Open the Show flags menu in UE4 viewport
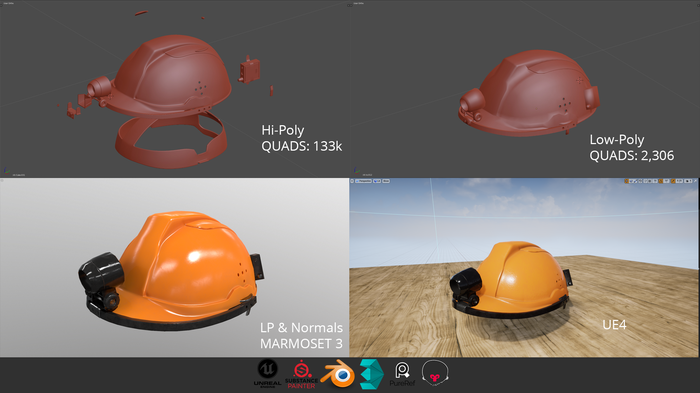 (386, 181)
